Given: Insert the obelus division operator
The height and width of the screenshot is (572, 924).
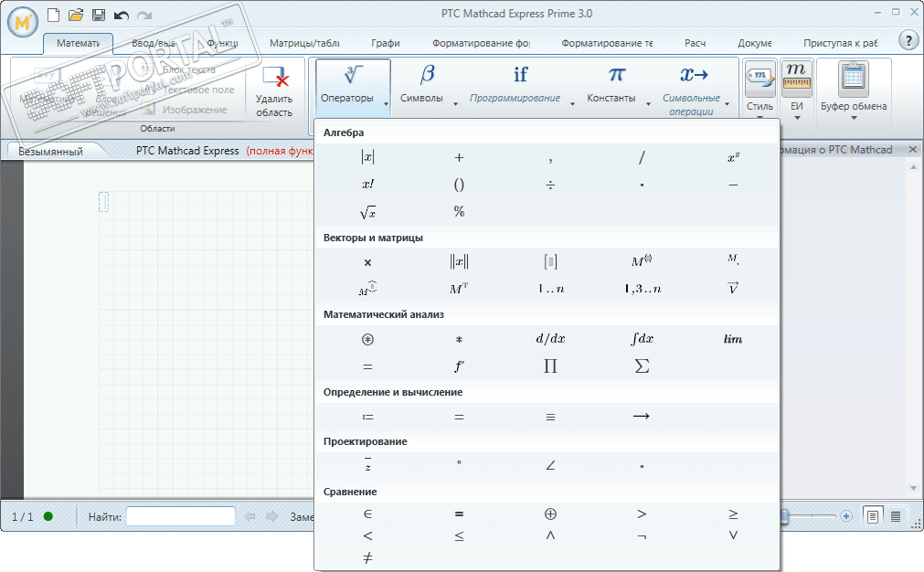Looking at the screenshot, I should (550, 185).
